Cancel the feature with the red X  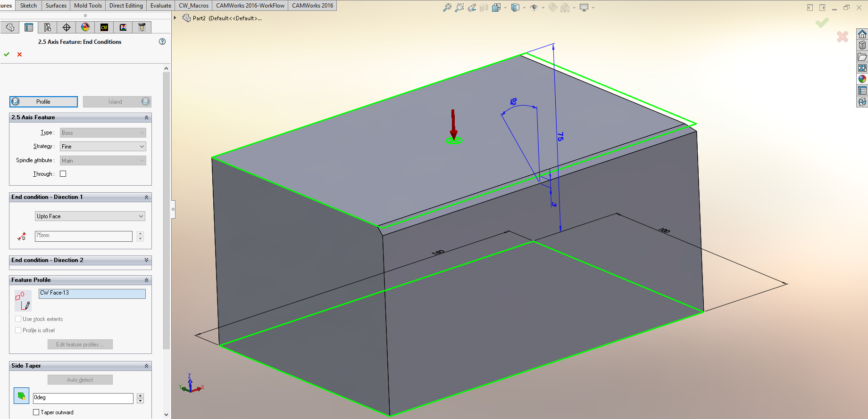(19, 54)
